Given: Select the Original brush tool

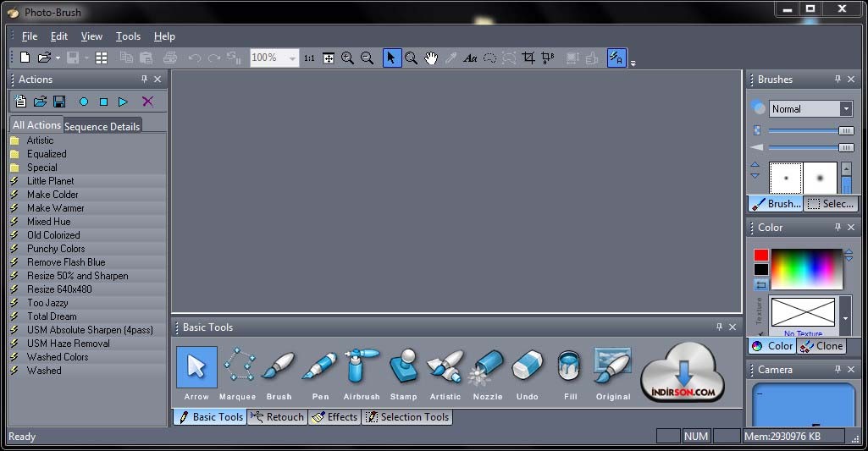Looking at the screenshot, I should [x=613, y=366].
